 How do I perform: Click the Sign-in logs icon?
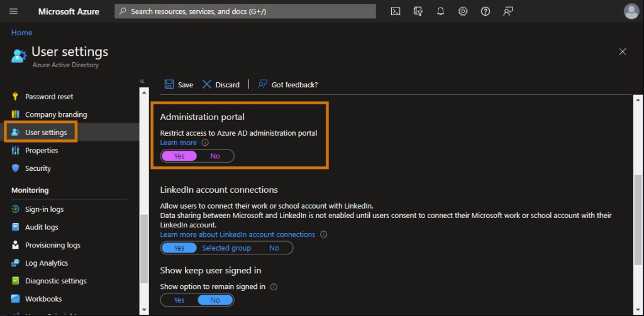coord(15,209)
